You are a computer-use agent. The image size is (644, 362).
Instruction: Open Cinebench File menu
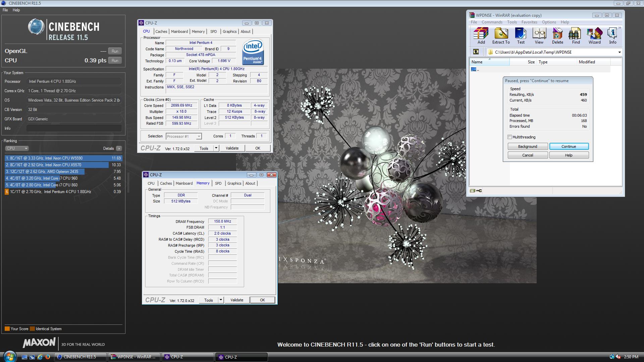[x=5, y=10]
